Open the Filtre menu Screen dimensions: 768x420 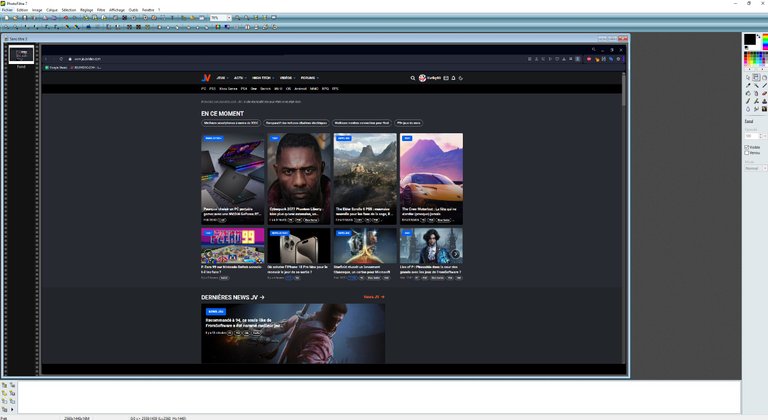[101, 10]
